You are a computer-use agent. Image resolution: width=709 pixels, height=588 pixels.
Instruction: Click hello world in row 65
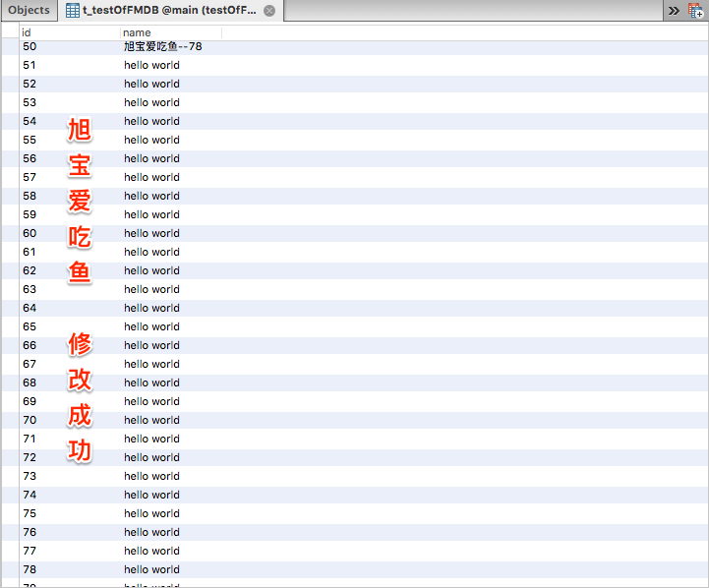click(151, 326)
